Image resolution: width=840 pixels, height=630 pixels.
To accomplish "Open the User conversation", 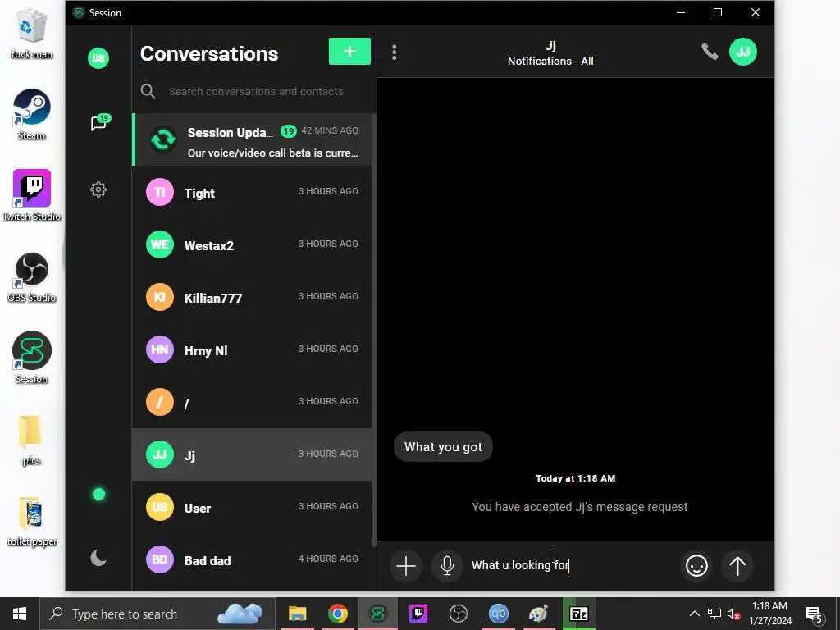I will (252, 507).
